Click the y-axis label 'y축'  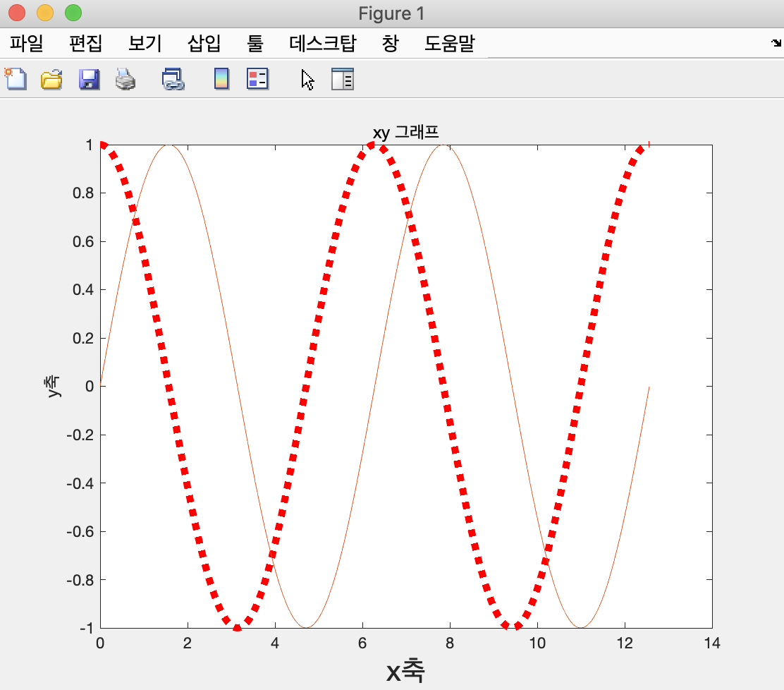(52, 387)
